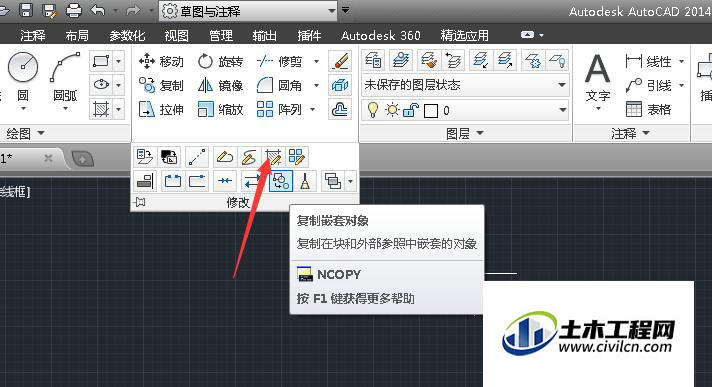Open the 线性 dimension dropdown arrow
Viewport: 712px width, 387px height.
[681, 61]
